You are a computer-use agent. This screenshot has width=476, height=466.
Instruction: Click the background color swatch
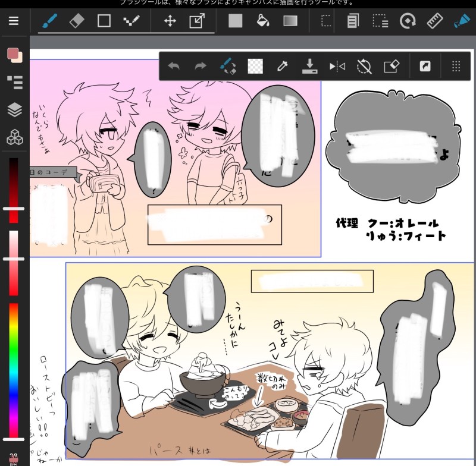click(x=19, y=59)
